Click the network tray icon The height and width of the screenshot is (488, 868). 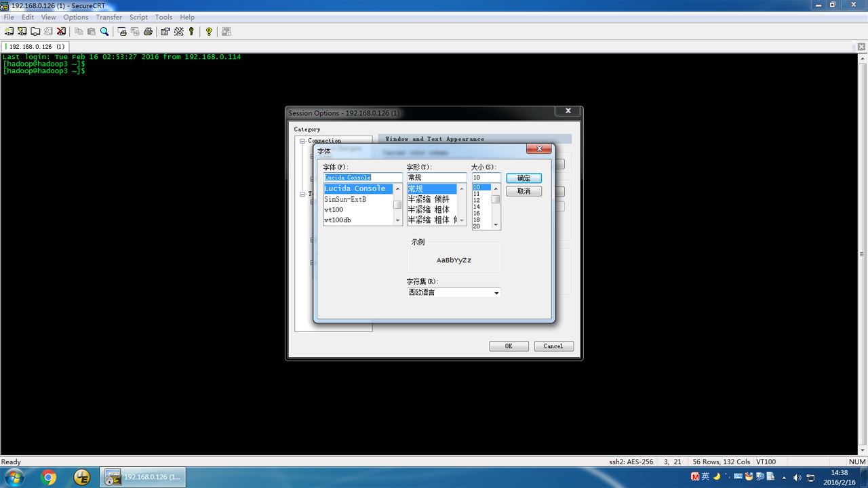click(811, 477)
